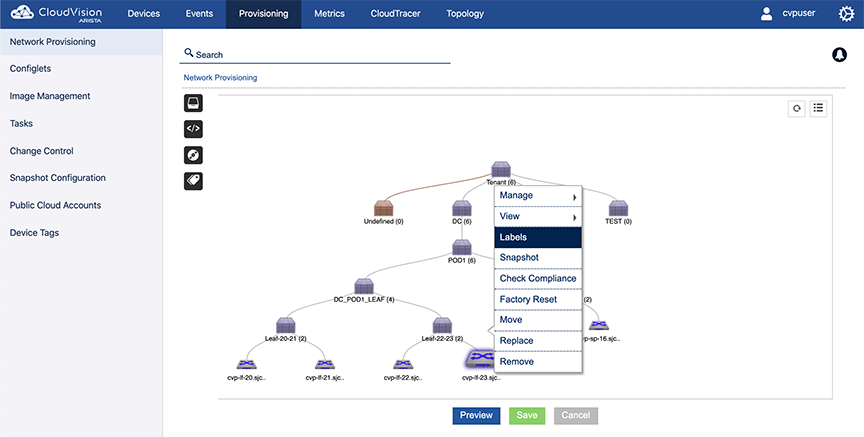The image size is (864, 437).
Task: Switch to list view icon
Action: 818,109
